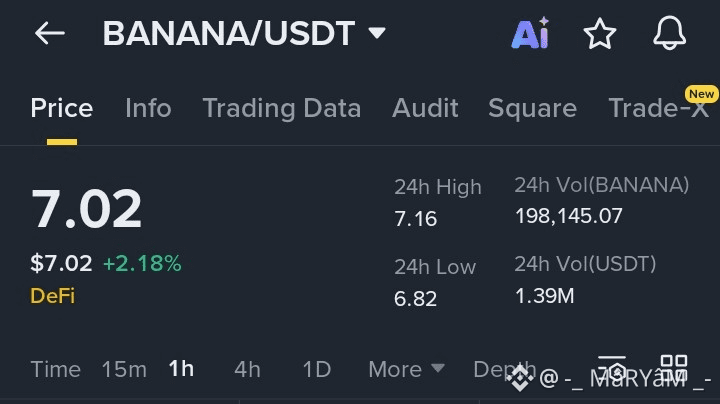Switch to the Info tab

[x=148, y=108]
